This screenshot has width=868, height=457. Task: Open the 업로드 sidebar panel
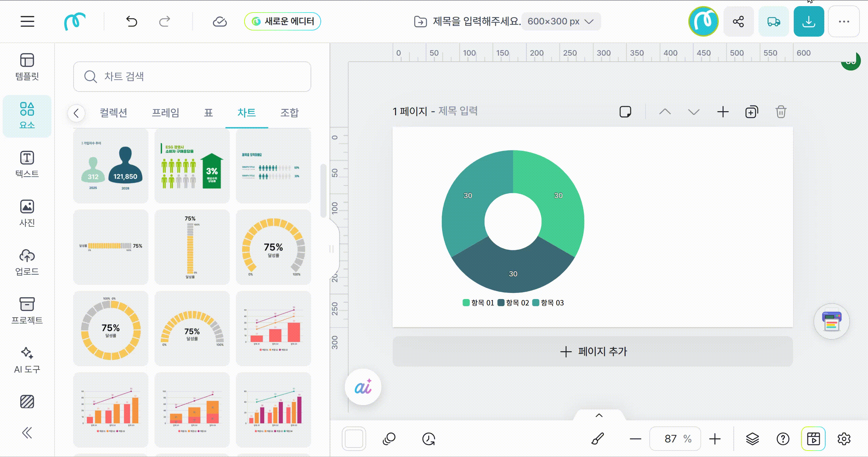click(x=27, y=262)
